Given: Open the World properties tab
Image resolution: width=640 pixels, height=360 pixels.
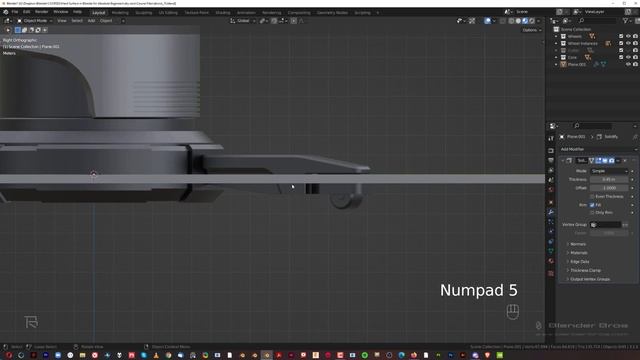Looking at the screenshot, I should [551, 189].
